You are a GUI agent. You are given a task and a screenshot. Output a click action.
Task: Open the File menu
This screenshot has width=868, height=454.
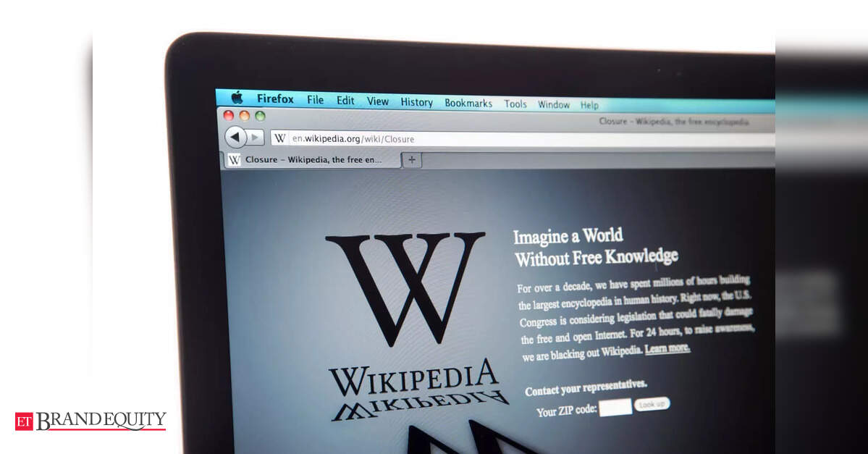tap(315, 100)
